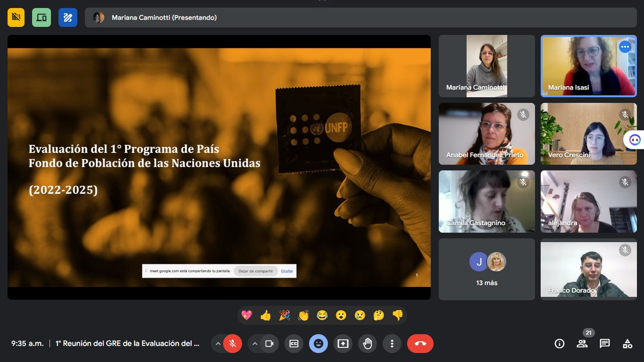
Task: Click meeting title 1° Reunión del GRE
Action: tap(128, 344)
